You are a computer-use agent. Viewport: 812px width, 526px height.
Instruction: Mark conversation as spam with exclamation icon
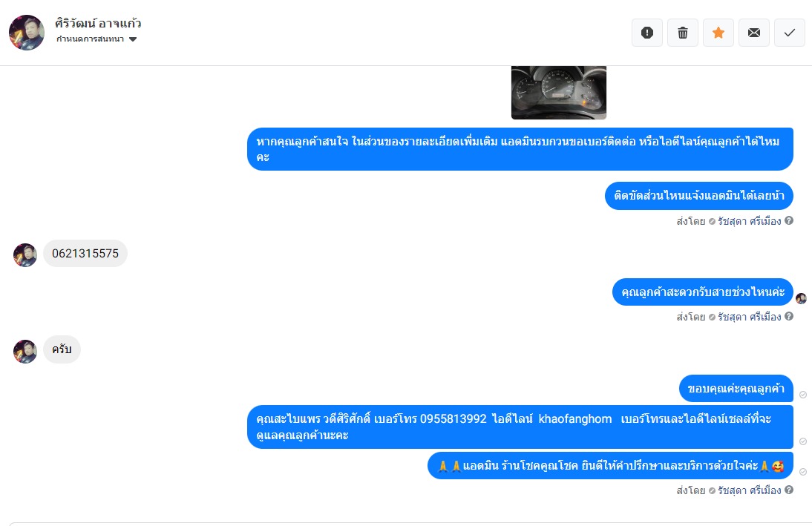pos(646,33)
